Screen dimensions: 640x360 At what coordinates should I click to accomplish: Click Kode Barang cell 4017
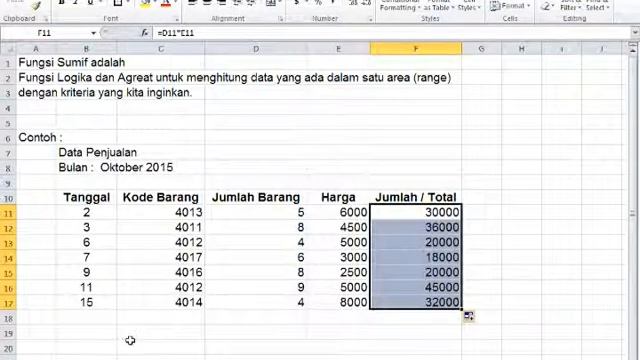(x=160, y=258)
